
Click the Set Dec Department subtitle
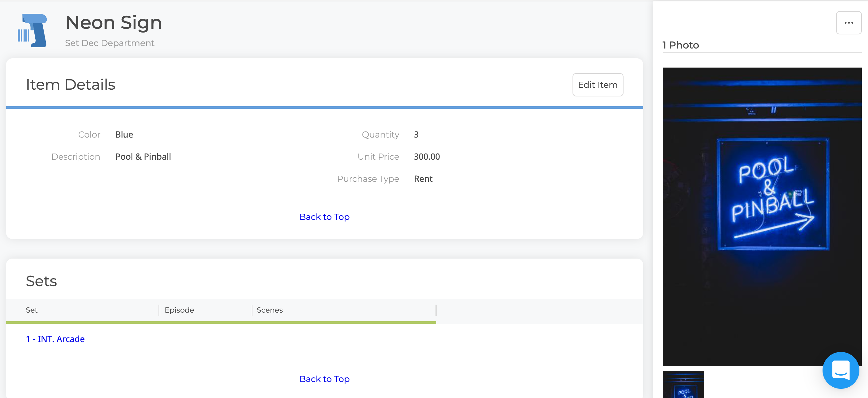click(x=110, y=43)
